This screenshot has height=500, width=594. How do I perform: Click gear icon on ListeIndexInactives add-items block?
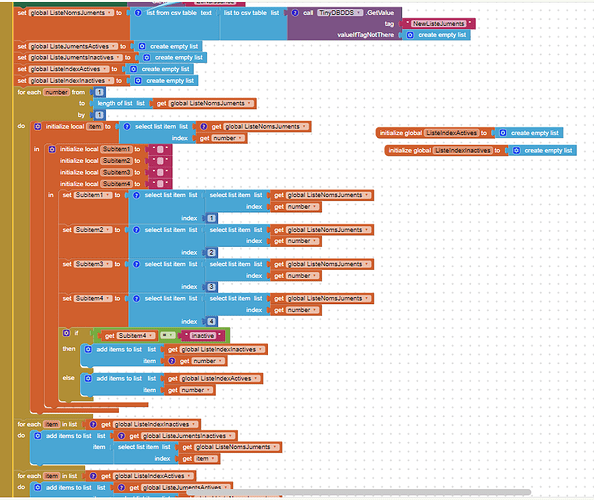(88, 349)
